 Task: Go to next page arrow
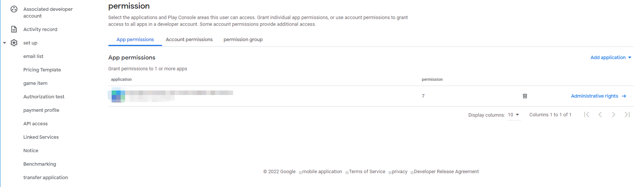click(614, 114)
